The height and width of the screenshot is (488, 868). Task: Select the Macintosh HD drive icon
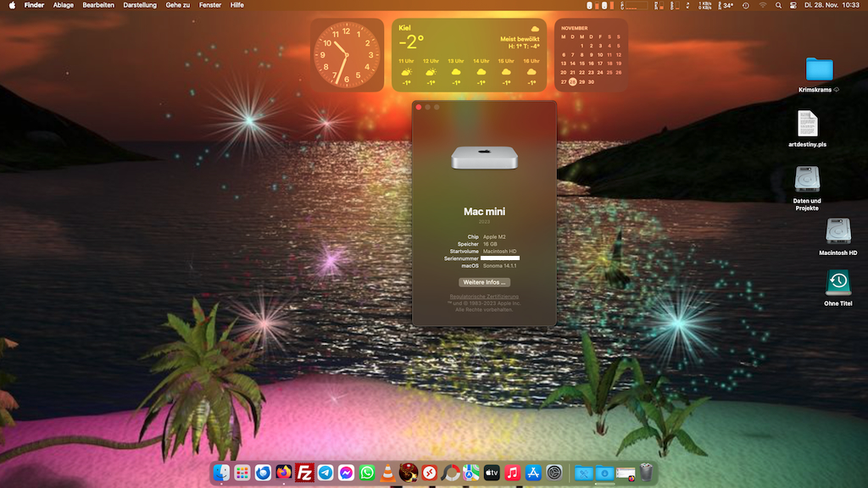[x=837, y=231]
